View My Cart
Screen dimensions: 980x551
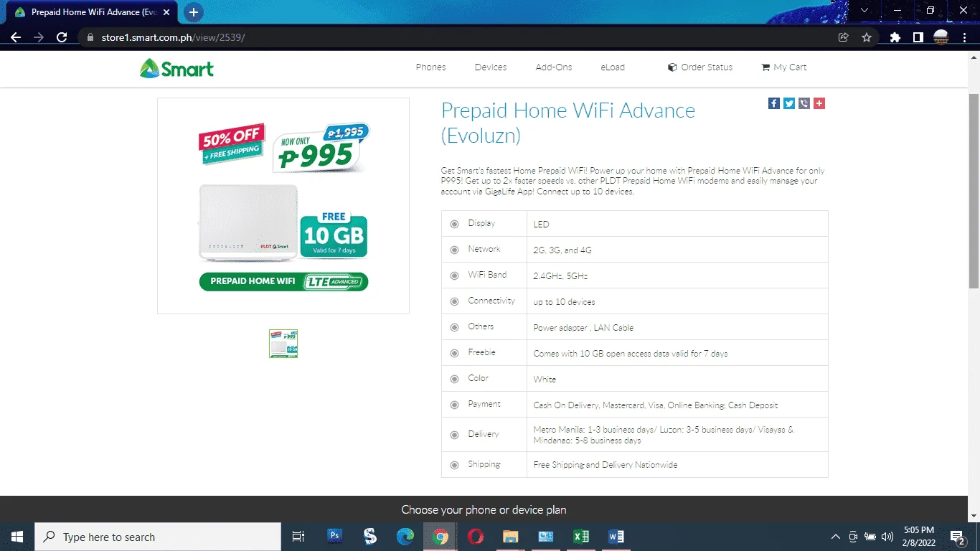click(x=784, y=67)
